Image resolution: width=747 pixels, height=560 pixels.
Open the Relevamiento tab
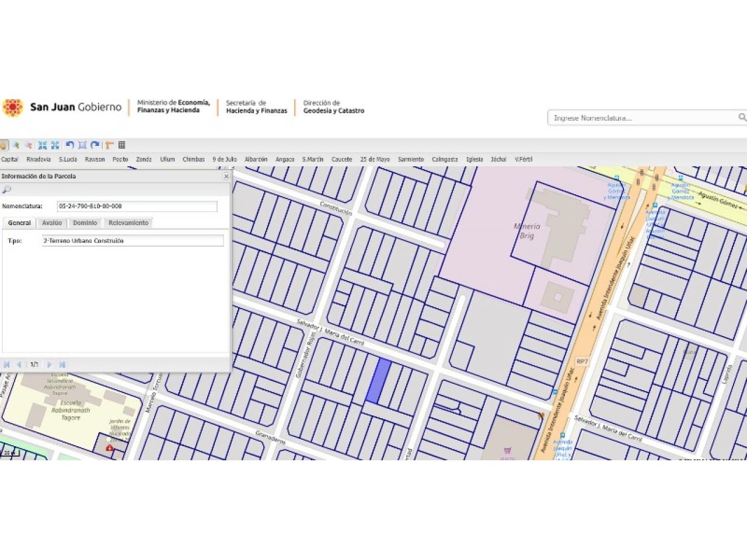coord(128,223)
